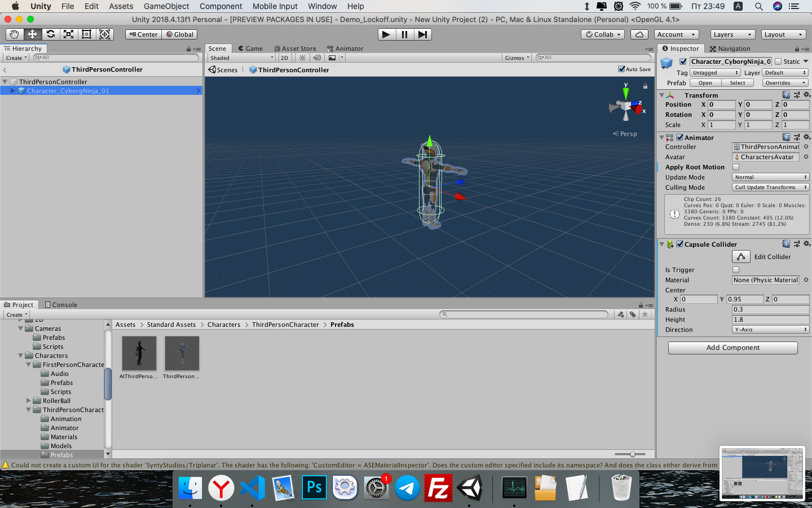Lock the Hierarchy panel
Screen dimensions: 812x508
pos(188,49)
